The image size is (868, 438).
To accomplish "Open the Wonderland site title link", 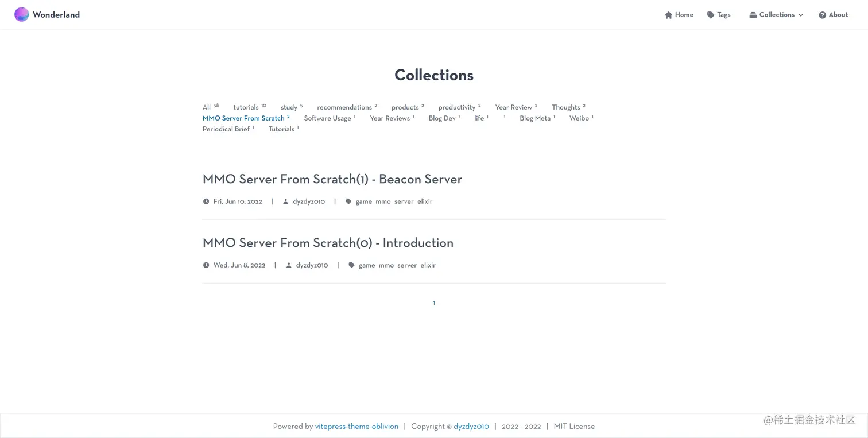I will [56, 15].
